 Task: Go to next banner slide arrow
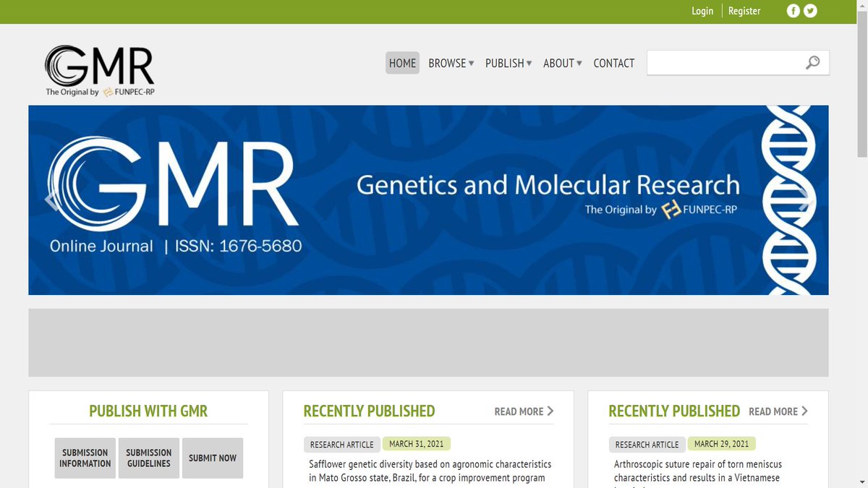tap(805, 200)
